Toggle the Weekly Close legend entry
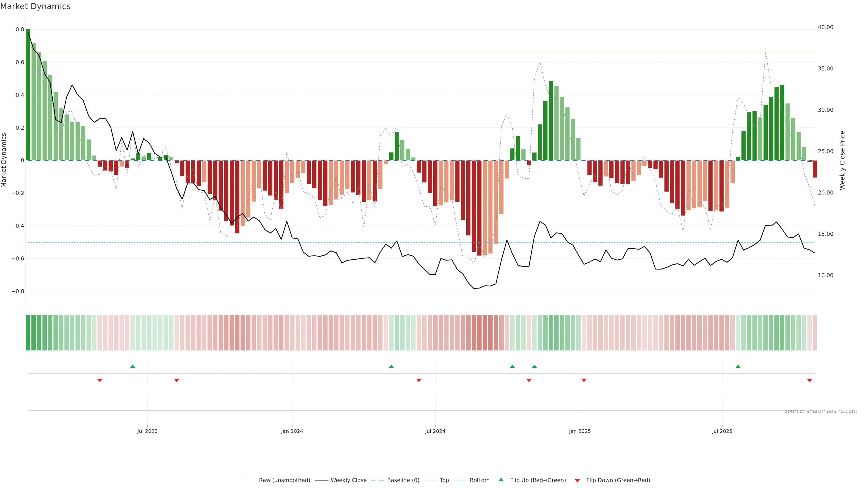Screen dimensions: 868x488 (348, 480)
